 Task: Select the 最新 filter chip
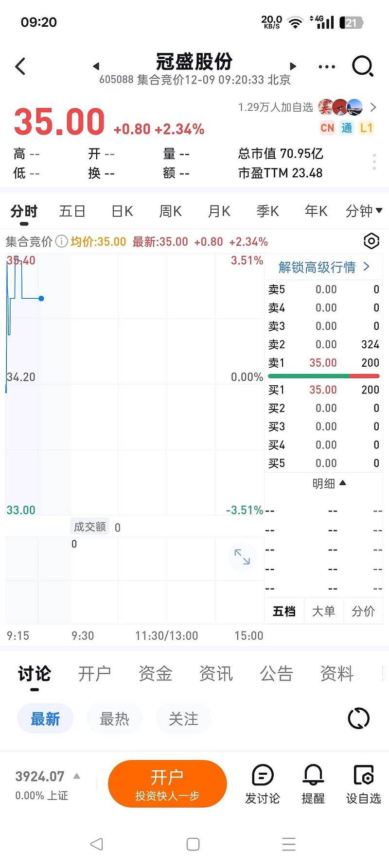tap(45, 718)
